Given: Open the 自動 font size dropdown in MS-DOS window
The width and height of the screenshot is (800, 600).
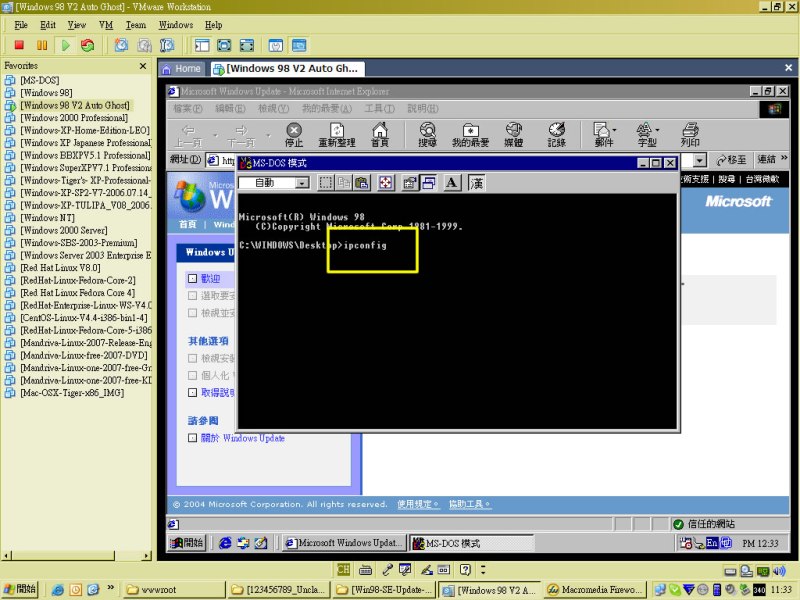Looking at the screenshot, I should pos(303,183).
